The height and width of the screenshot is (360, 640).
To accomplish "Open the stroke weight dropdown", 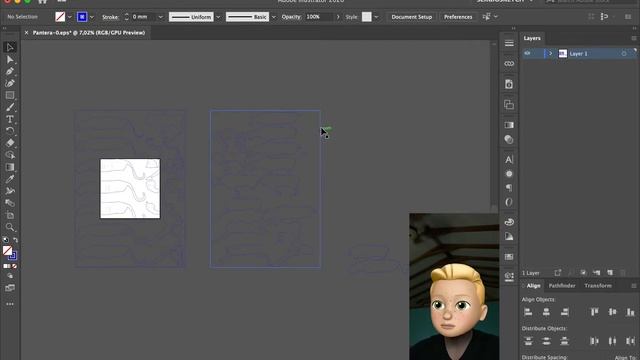I will pos(160,17).
